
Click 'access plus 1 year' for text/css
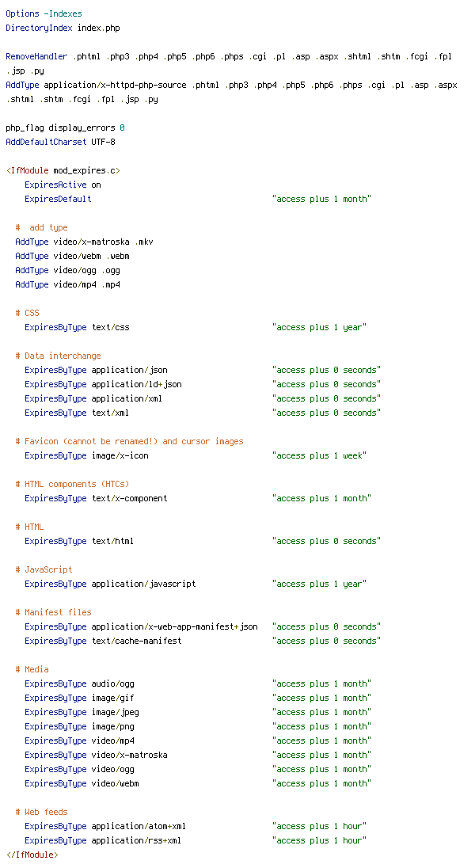point(319,328)
